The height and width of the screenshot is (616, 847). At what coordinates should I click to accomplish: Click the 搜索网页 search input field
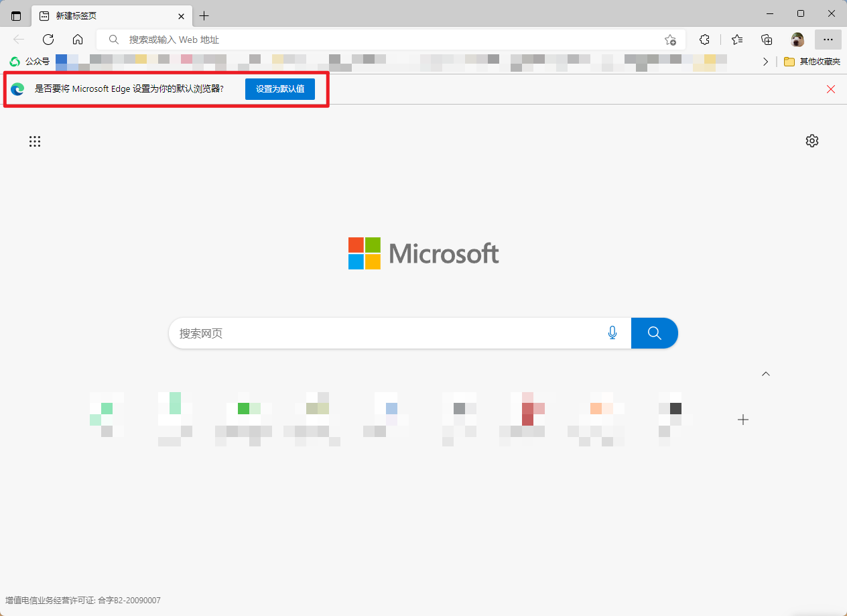pyautogui.click(x=389, y=333)
